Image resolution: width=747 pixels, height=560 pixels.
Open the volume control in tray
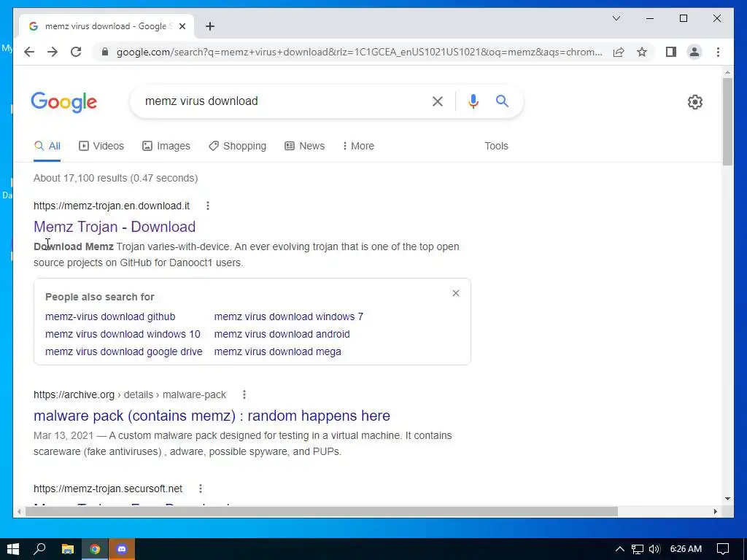tap(654, 549)
